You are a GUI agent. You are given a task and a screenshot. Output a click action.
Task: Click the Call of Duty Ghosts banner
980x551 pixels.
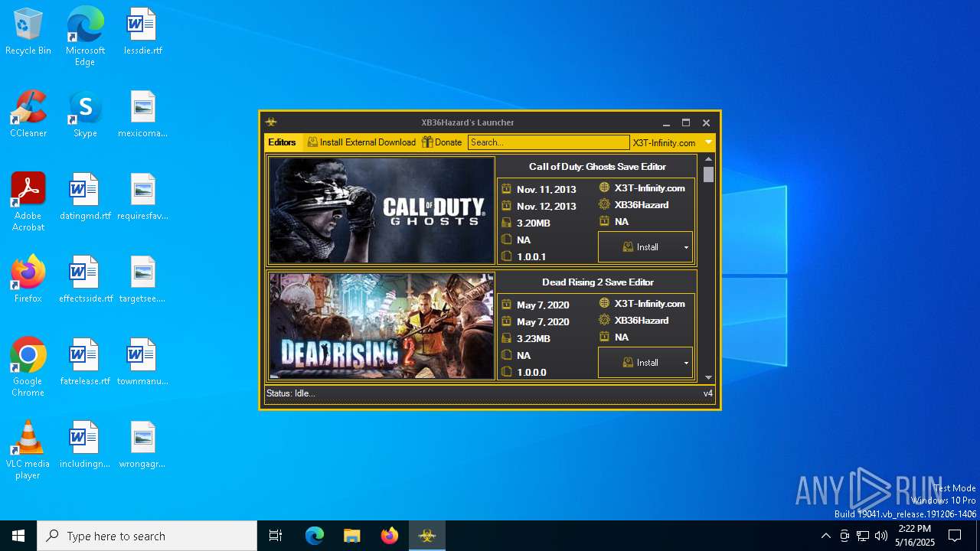pos(381,210)
